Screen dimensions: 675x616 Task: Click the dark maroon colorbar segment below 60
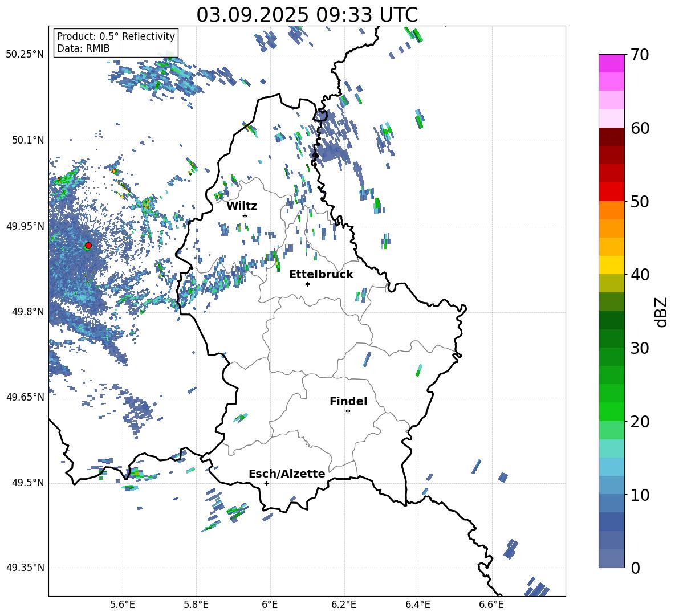coord(611,136)
